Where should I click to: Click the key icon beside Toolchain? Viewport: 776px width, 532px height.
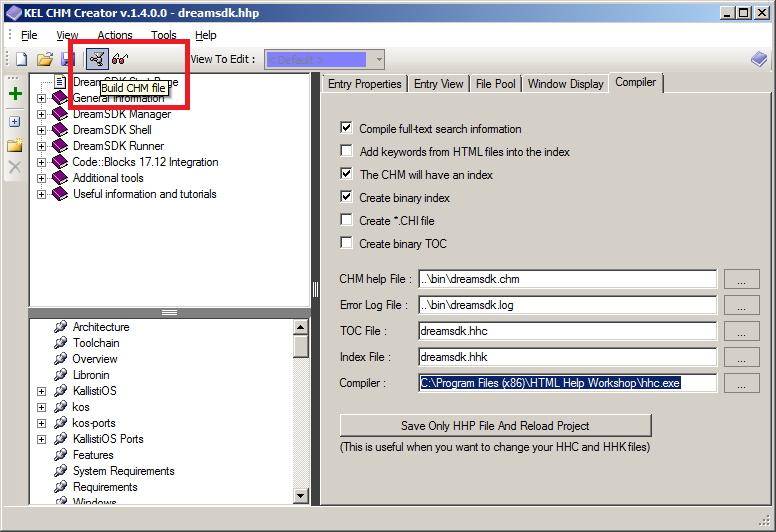tap(60, 343)
